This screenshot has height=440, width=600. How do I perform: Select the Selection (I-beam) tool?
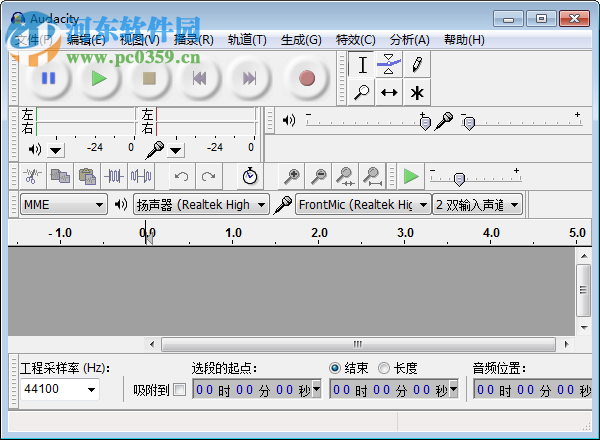(x=362, y=64)
